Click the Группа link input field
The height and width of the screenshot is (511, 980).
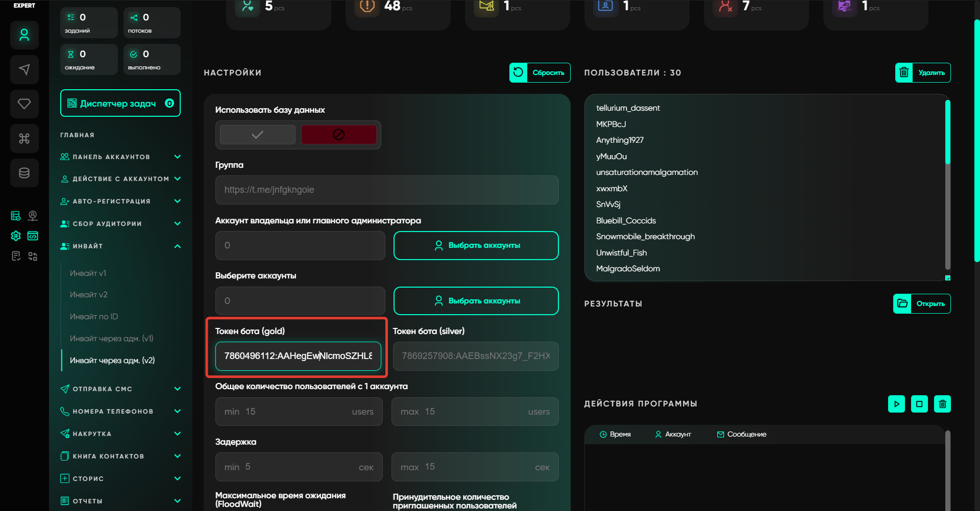(386, 190)
